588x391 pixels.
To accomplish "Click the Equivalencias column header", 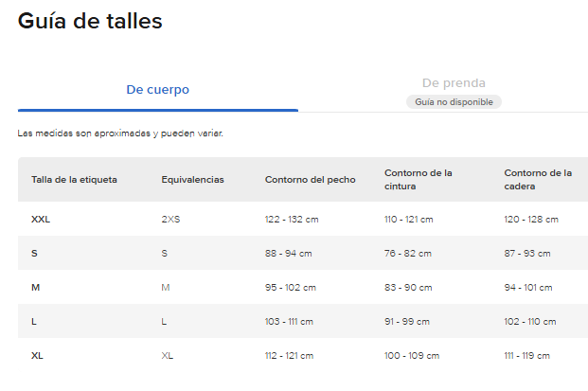I will coord(193,180).
